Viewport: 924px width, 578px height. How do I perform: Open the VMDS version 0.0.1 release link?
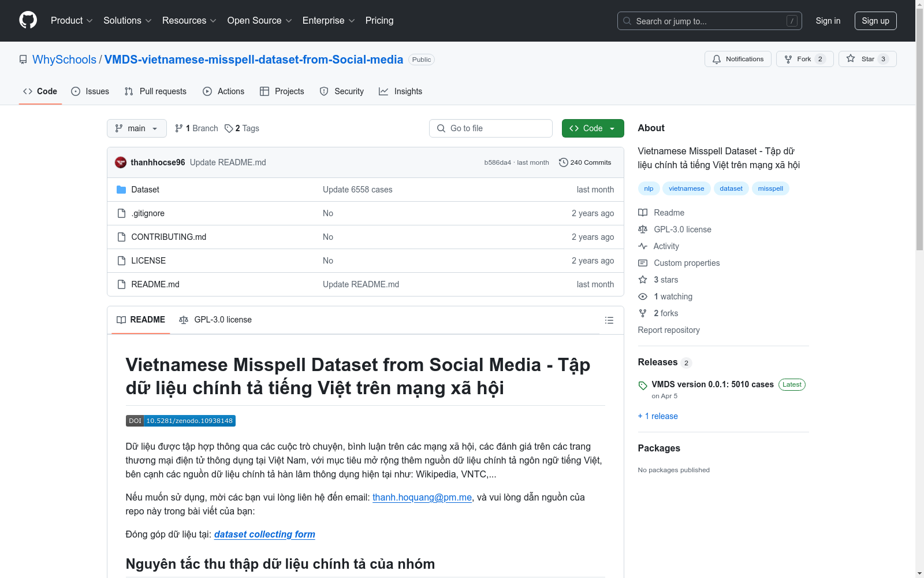point(713,384)
